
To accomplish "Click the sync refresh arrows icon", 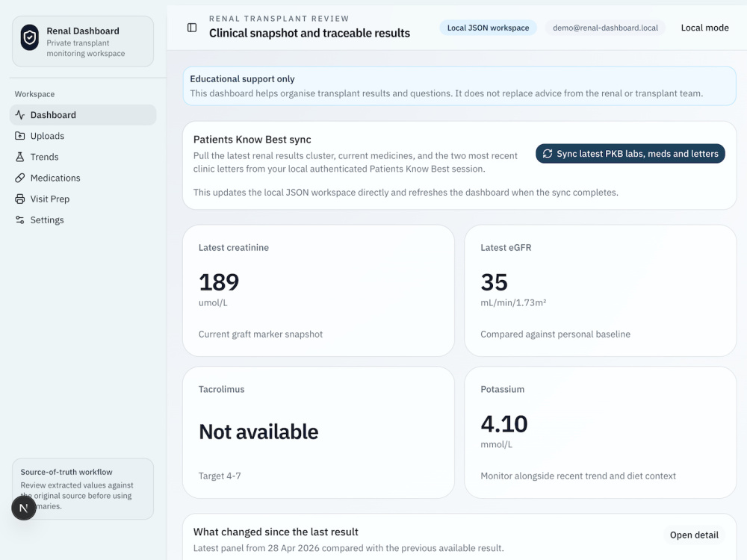I will (x=548, y=154).
